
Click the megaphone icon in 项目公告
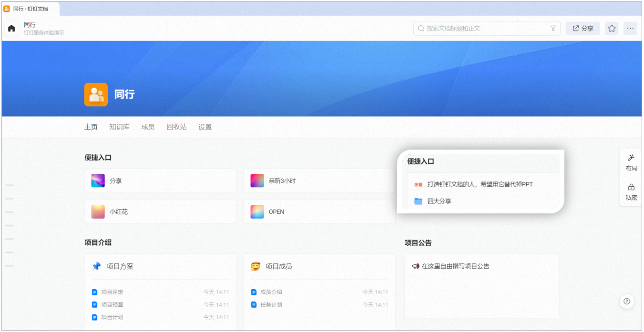415,266
